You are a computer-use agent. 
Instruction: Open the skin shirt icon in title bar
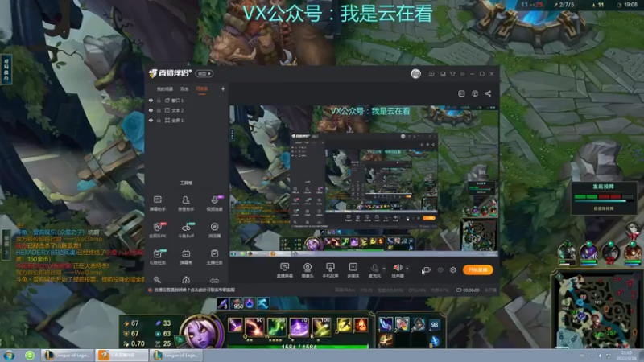(452, 74)
